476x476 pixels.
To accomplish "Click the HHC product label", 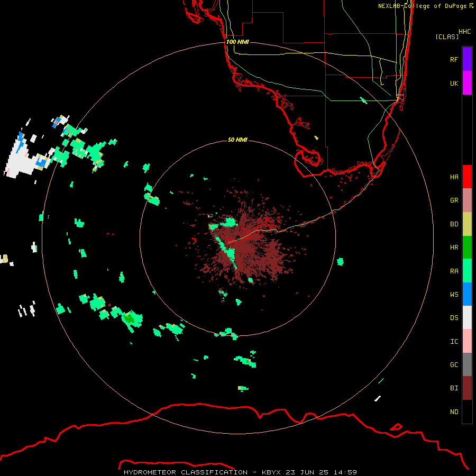I will [464, 32].
